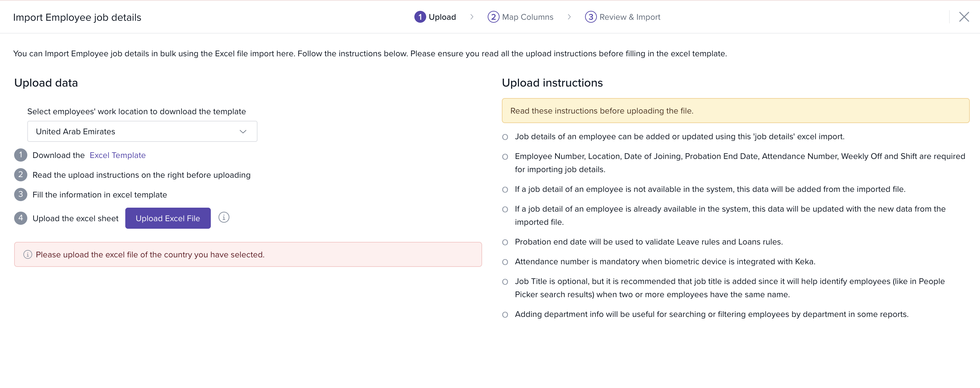The height and width of the screenshot is (388, 980).
Task: Click the info icon in the red warning banner
Action: tap(27, 254)
